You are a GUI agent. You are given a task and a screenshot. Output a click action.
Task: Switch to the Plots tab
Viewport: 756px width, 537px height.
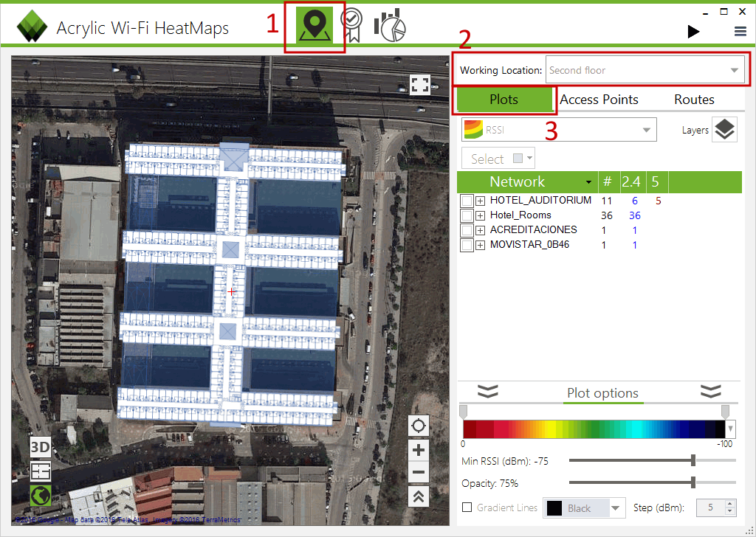point(504,100)
